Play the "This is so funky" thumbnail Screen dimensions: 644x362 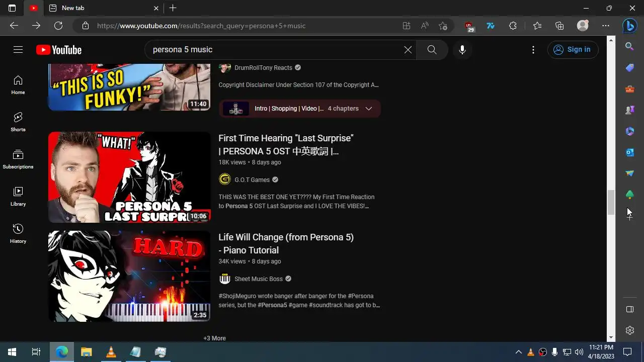pos(129,87)
